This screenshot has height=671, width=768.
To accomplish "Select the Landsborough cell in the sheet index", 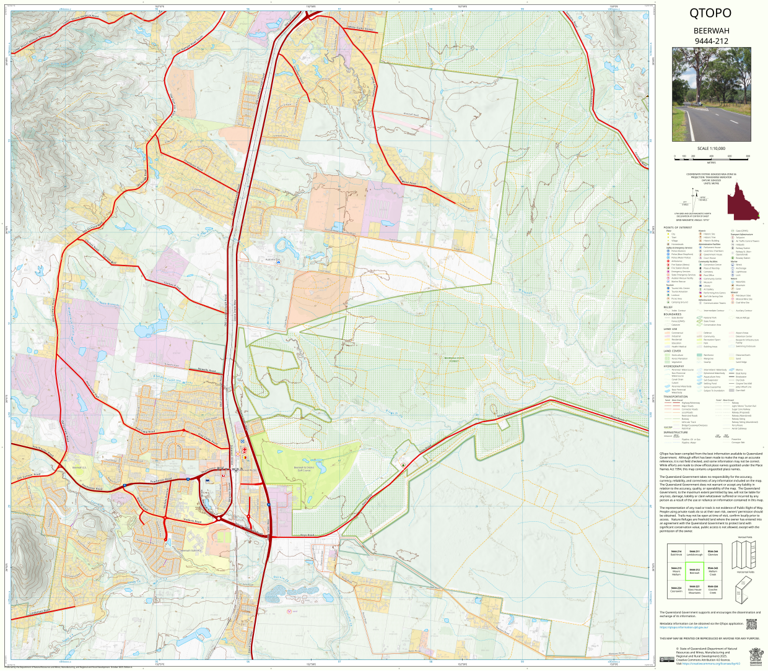I will (695, 553).
